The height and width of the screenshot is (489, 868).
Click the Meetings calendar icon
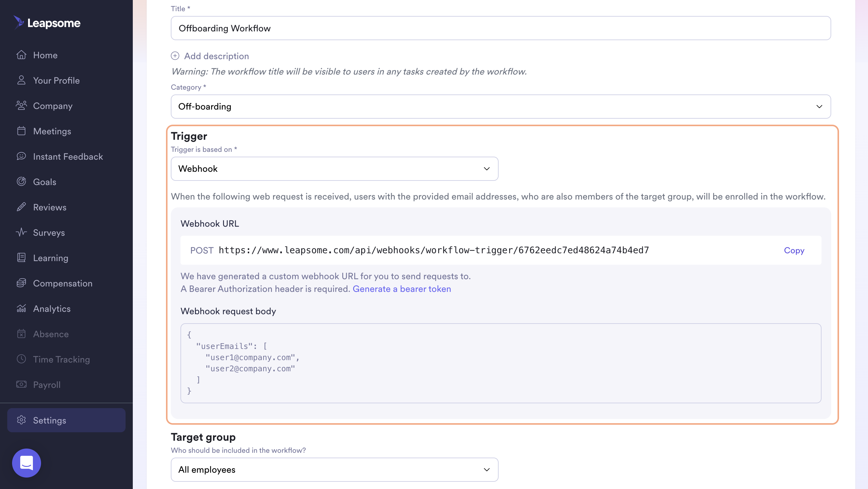[x=21, y=131]
